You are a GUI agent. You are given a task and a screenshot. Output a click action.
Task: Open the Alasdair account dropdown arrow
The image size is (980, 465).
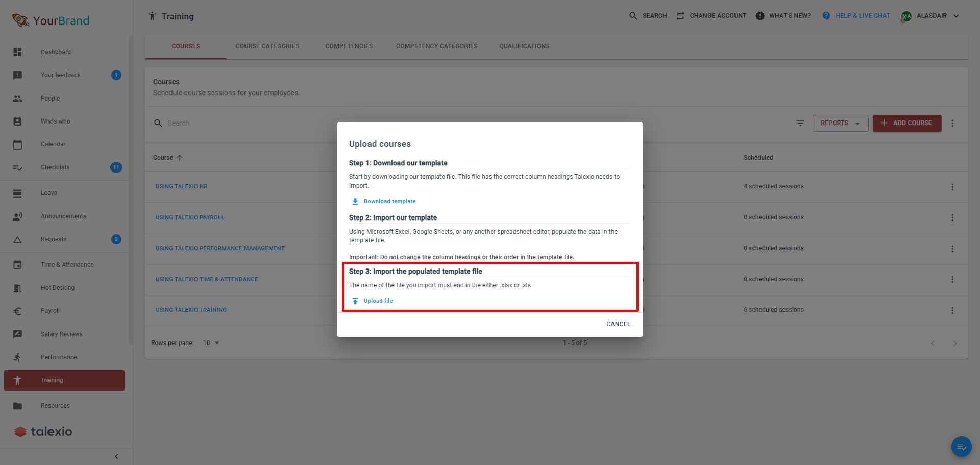click(x=956, y=16)
